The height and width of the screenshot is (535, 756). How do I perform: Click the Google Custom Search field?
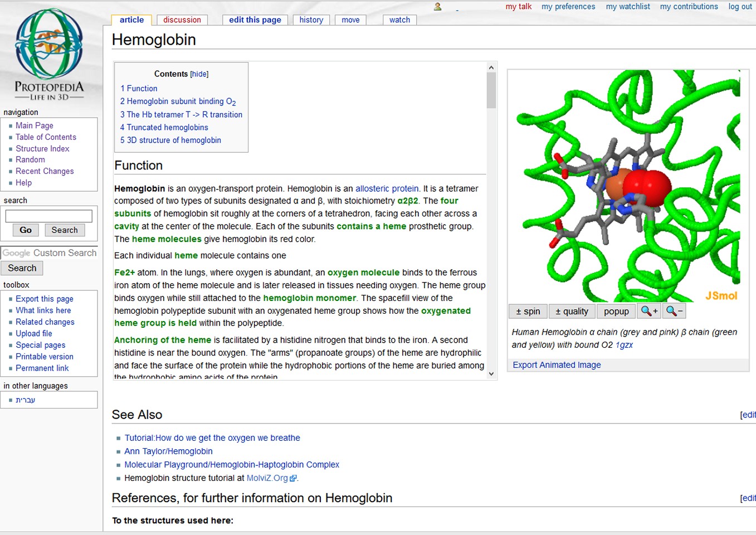pyautogui.click(x=49, y=253)
